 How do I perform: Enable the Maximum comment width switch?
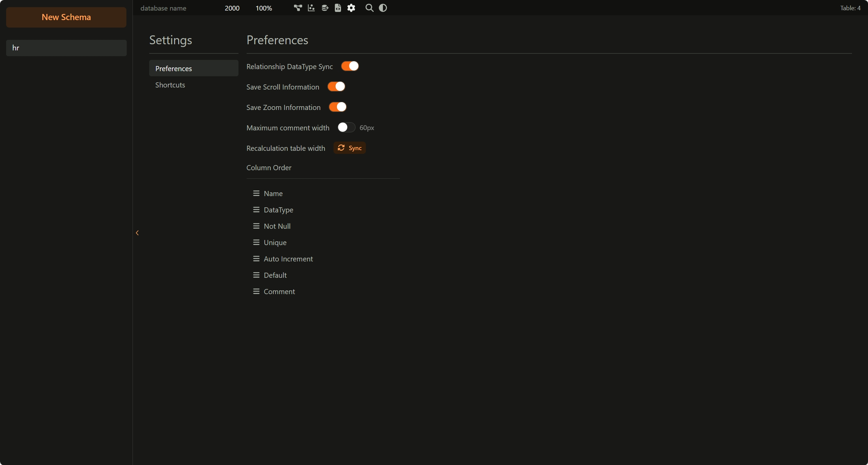(x=346, y=127)
